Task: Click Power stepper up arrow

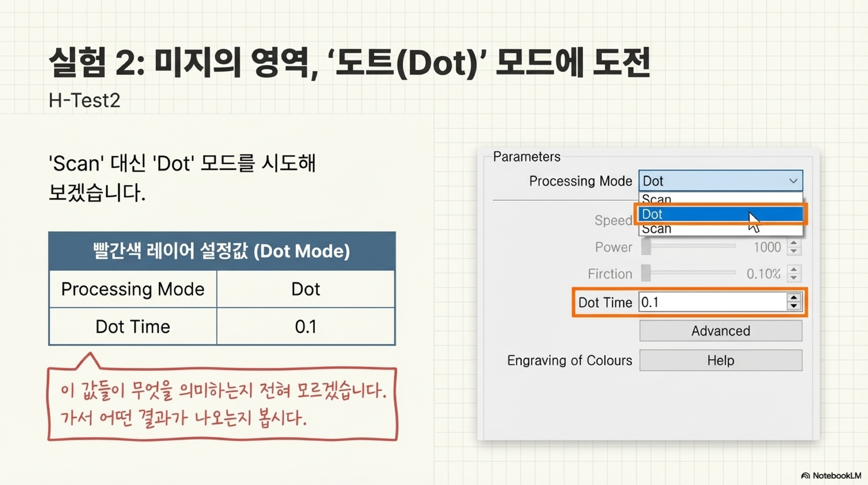Action: 794,243
